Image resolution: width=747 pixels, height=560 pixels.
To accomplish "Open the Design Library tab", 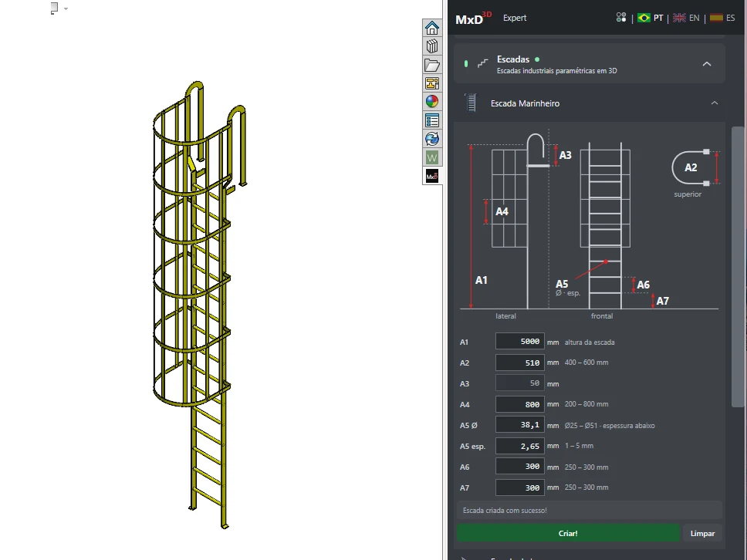I will [432, 46].
